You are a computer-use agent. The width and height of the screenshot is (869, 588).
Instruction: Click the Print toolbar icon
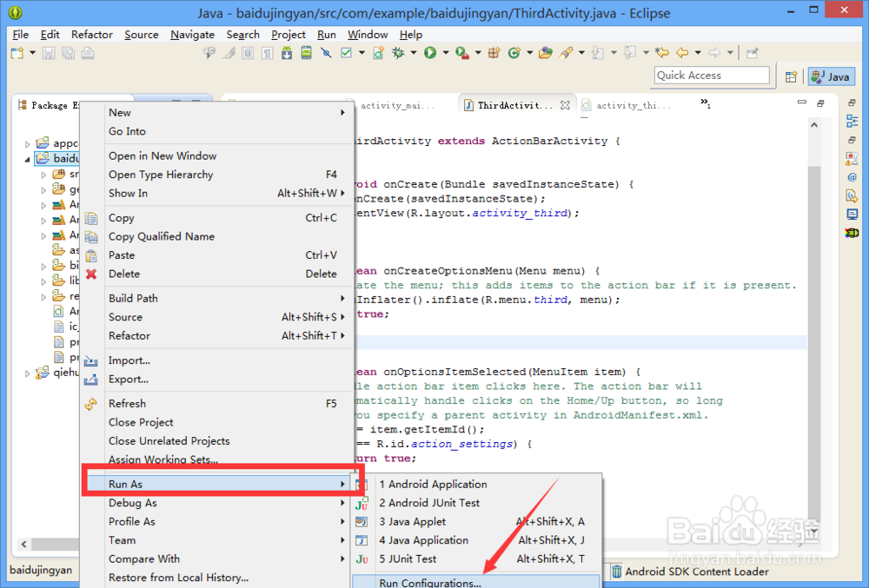point(88,53)
